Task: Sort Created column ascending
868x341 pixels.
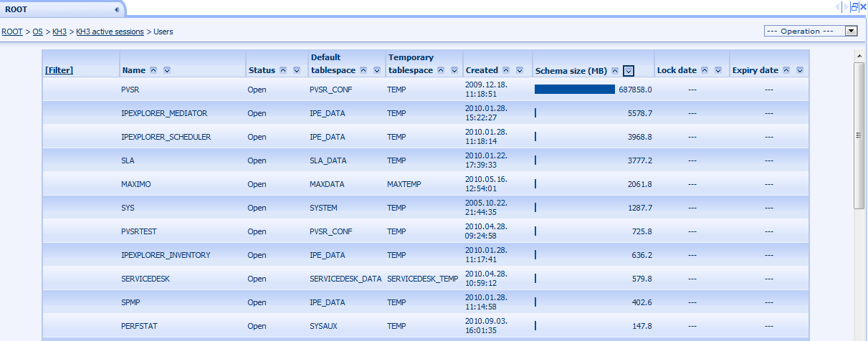Action: [506, 70]
